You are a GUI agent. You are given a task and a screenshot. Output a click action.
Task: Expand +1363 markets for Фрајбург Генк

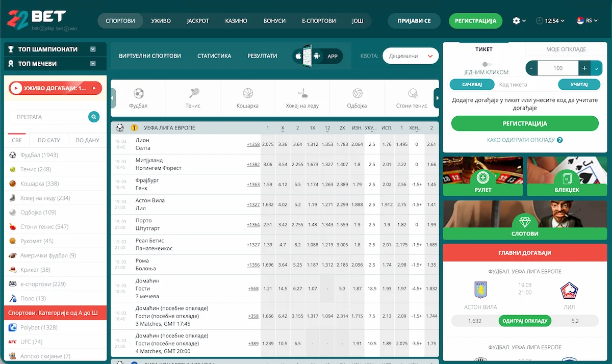pyautogui.click(x=253, y=185)
